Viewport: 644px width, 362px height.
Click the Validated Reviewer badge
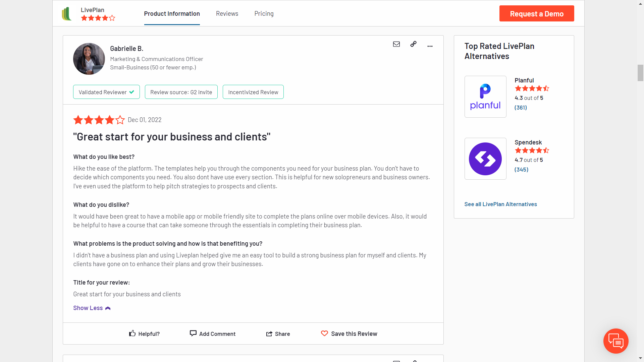tap(106, 92)
